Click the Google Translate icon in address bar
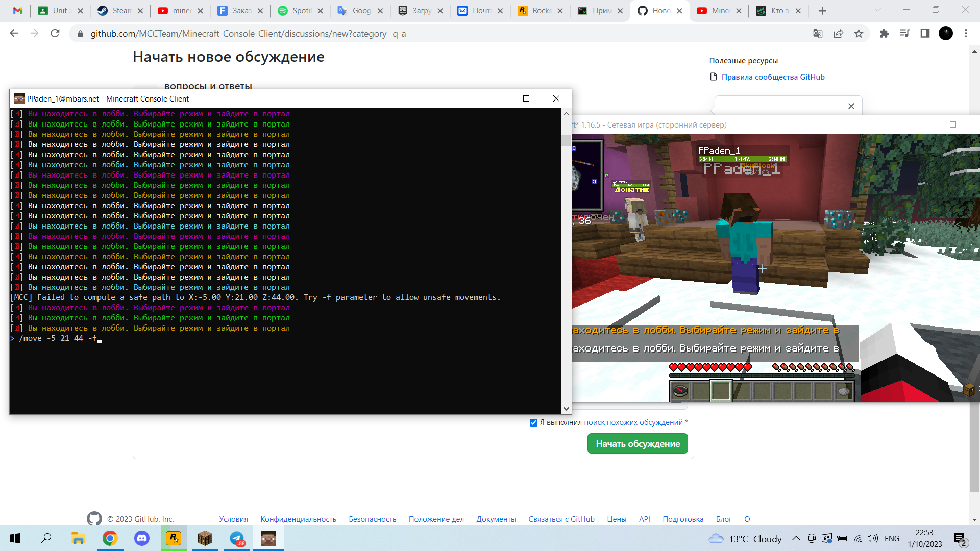This screenshot has width=980, height=551. (818, 34)
